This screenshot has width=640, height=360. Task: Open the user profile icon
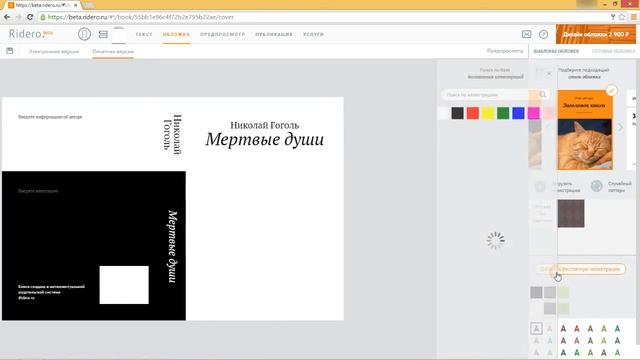pyautogui.click(x=84, y=34)
